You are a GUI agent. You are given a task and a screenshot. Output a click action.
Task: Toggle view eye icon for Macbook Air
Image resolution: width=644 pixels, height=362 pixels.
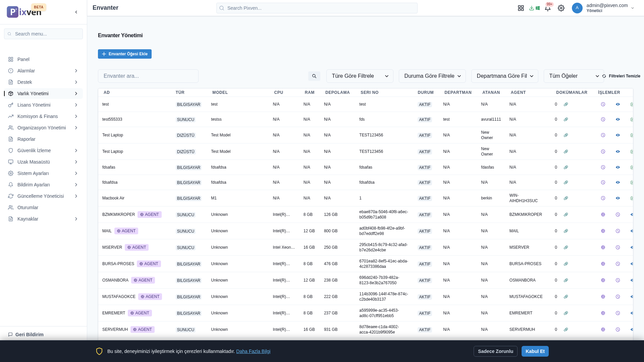point(618,198)
